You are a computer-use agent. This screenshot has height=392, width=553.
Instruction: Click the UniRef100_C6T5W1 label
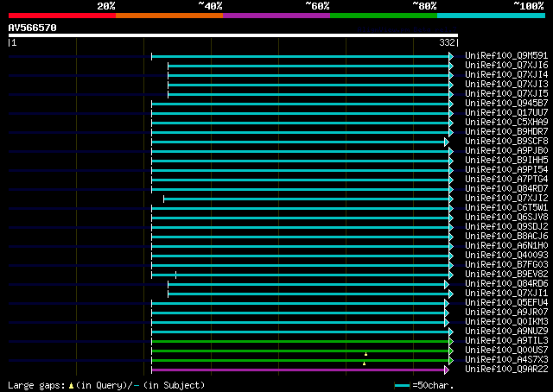506,207
